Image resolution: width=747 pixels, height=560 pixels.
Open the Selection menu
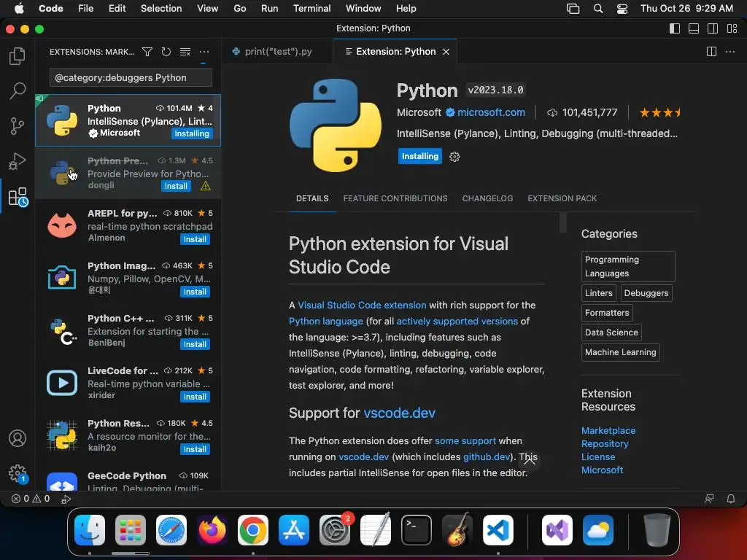click(x=161, y=8)
